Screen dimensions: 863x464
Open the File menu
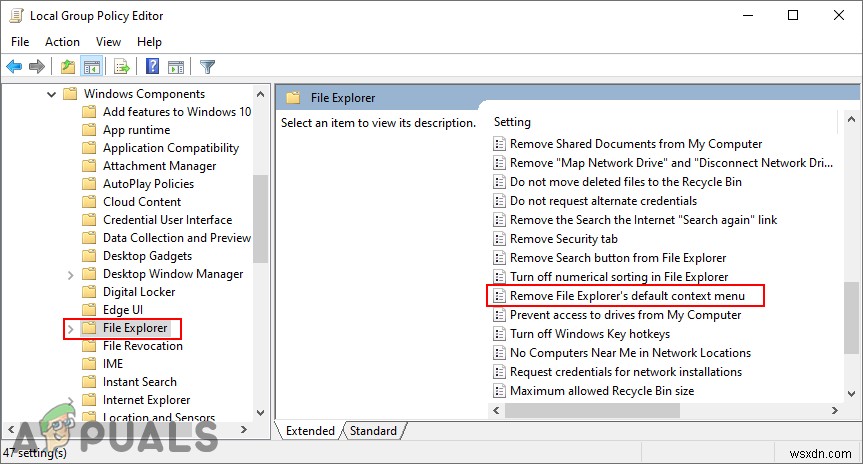[20, 42]
